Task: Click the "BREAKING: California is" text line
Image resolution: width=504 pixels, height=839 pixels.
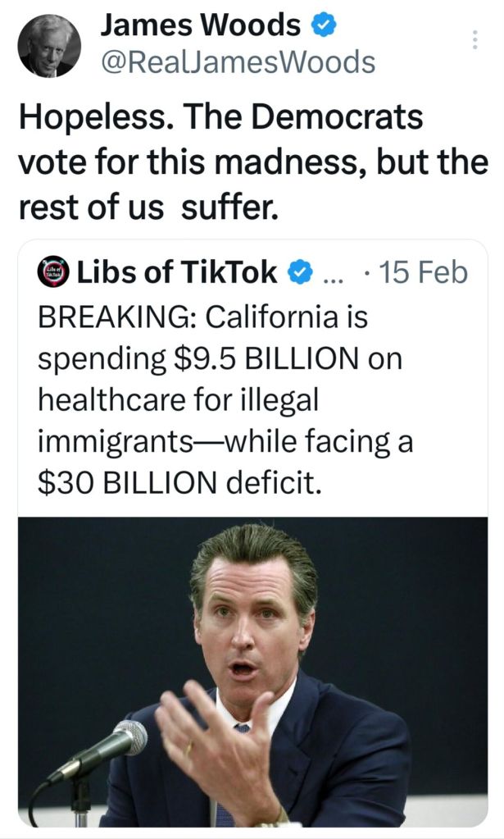Action: point(203,317)
